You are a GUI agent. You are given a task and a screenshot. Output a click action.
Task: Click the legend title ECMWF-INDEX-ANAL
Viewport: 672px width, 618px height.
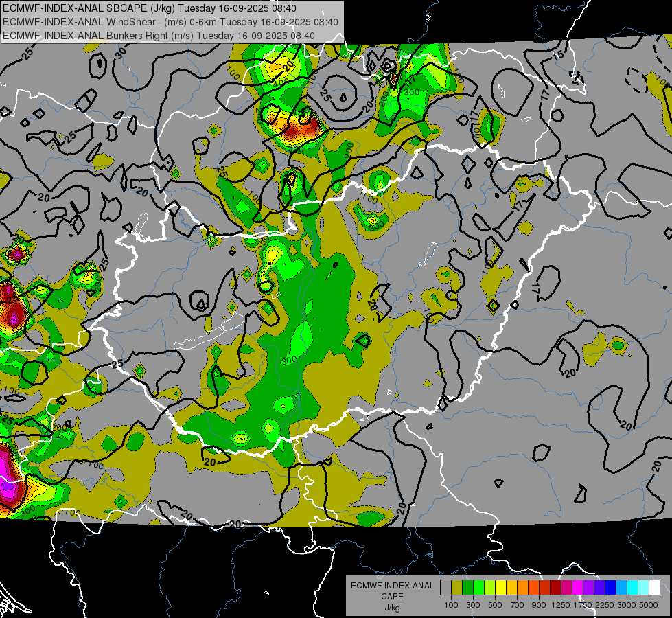point(393,586)
